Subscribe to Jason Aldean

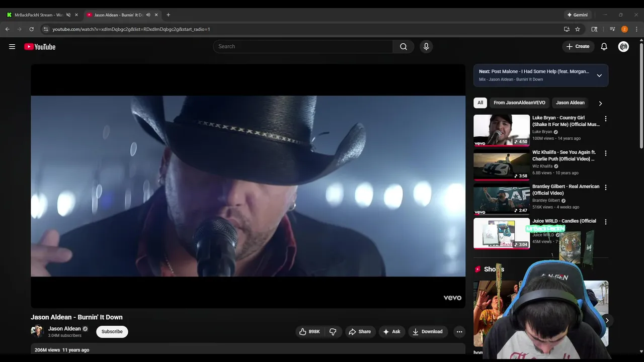point(112,332)
